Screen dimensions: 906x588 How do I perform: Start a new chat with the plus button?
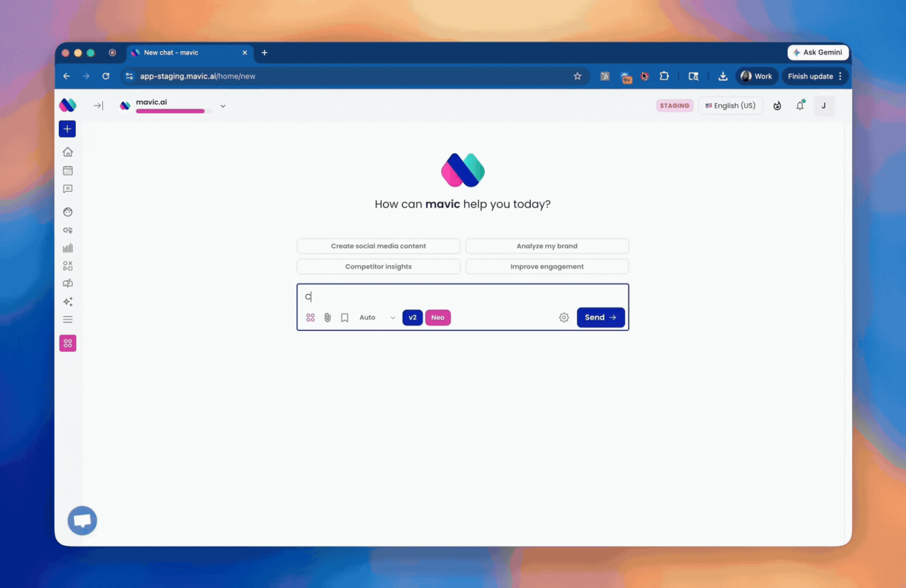[x=68, y=129]
